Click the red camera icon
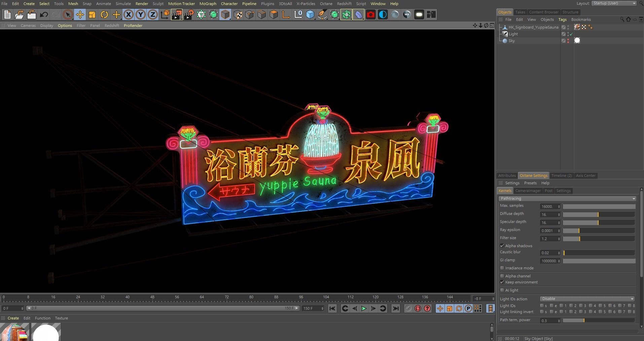 click(x=370, y=14)
